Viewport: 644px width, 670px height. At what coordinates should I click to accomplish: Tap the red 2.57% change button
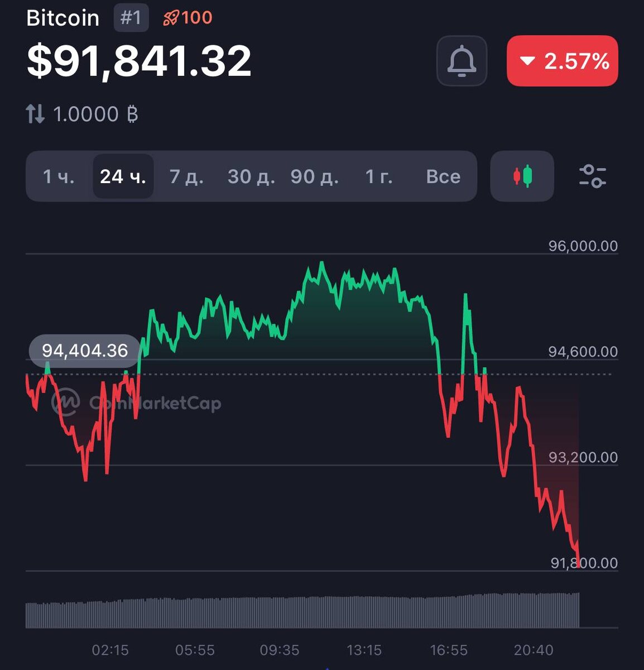click(562, 61)
